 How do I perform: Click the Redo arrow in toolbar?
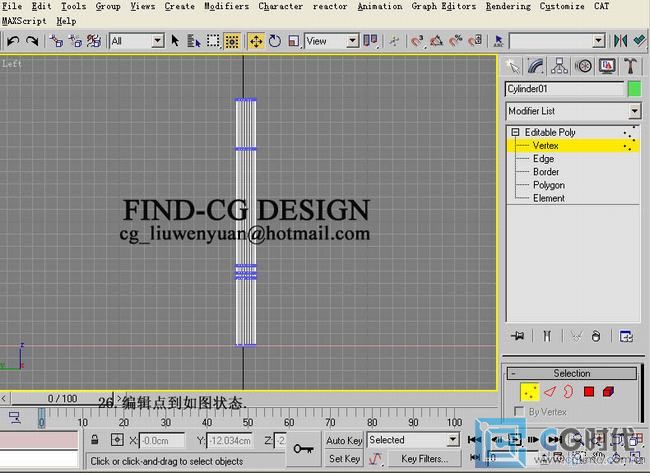tap(32, 41)
